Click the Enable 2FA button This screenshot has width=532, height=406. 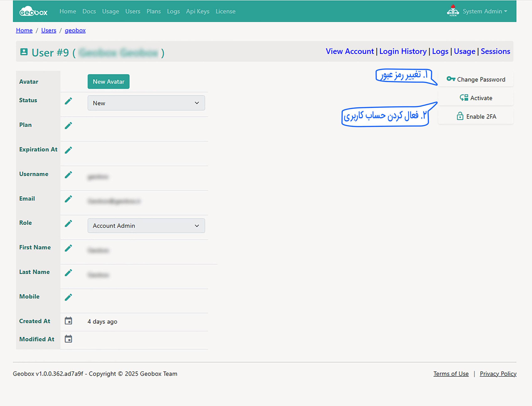476,116
